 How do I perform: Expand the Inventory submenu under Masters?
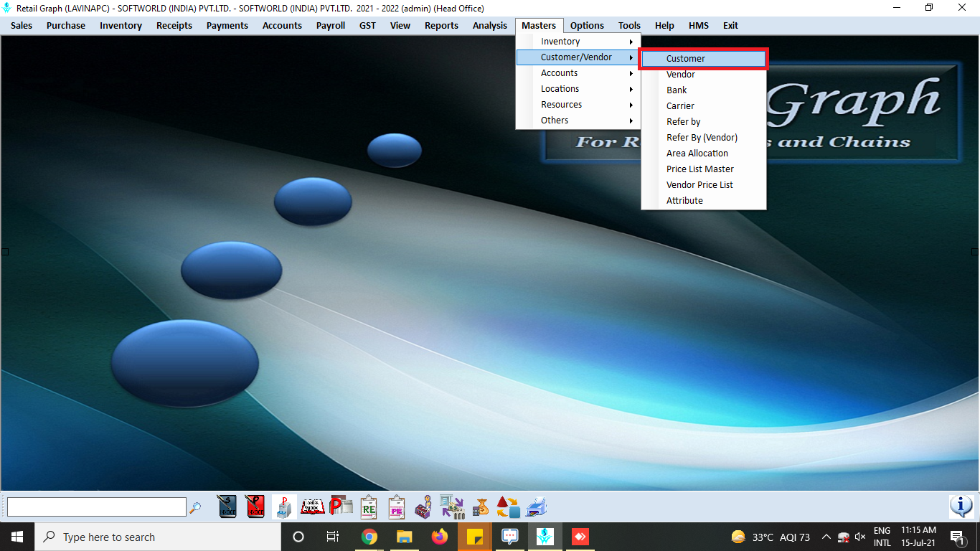(x=578, y=42)
